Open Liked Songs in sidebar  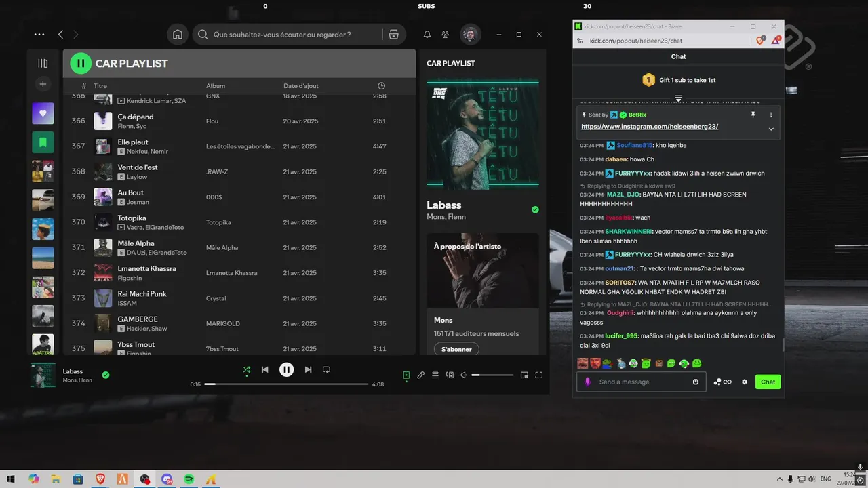(x=43, y=113)
